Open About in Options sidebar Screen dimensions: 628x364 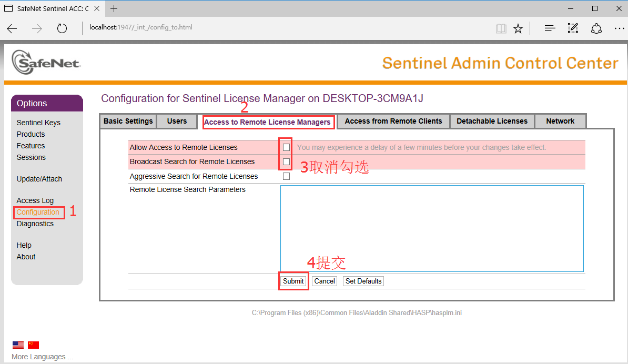pyautogui.click(x=26, y=257)
